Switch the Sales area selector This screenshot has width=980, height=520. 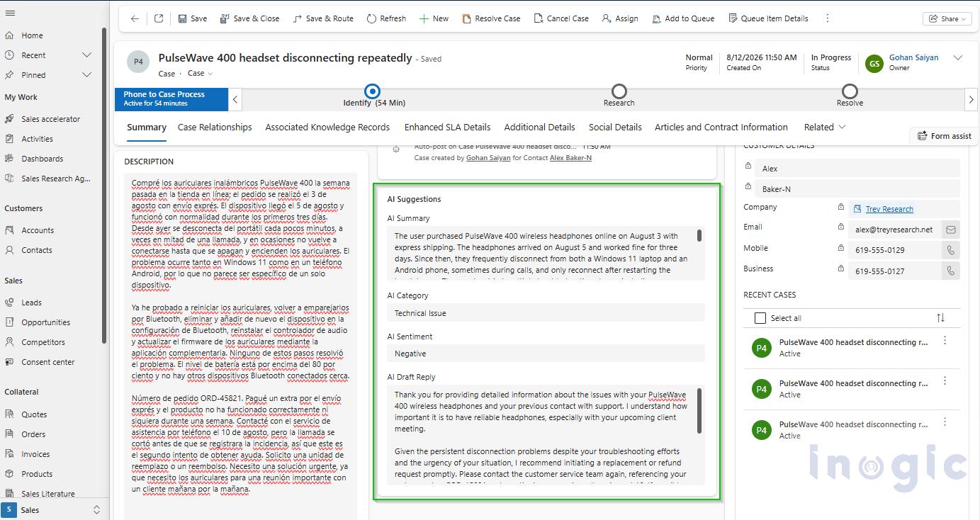tap(52, 510)
